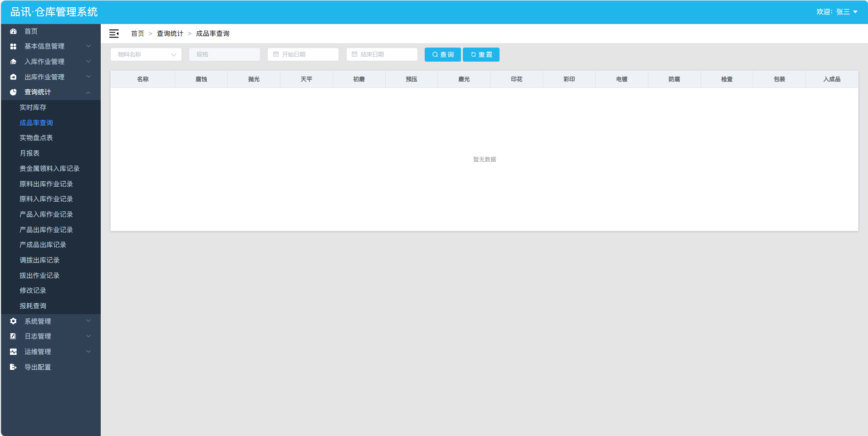Click the 查询统计 pie chart icon
The image size is (868, 436).
tap(13, 92)
